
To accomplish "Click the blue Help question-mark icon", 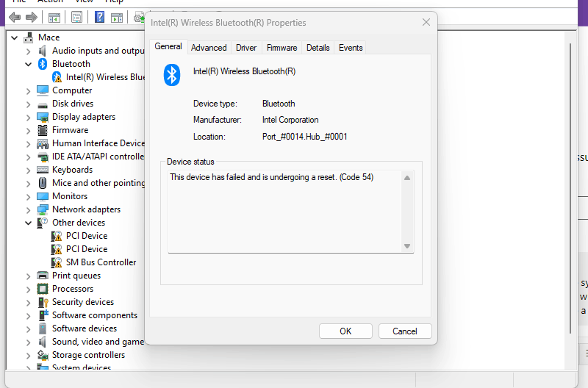I will [99, 17].
